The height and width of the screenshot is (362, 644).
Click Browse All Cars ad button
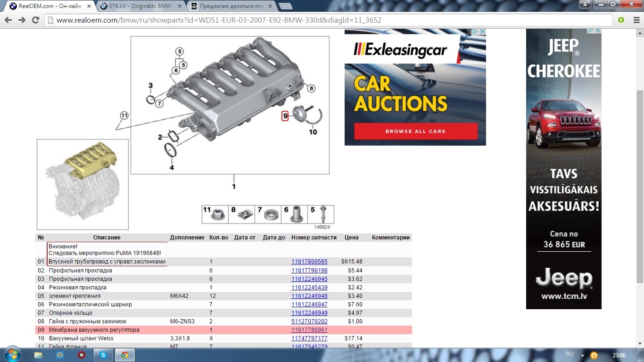pyautogui.click(x=415, y=131)
